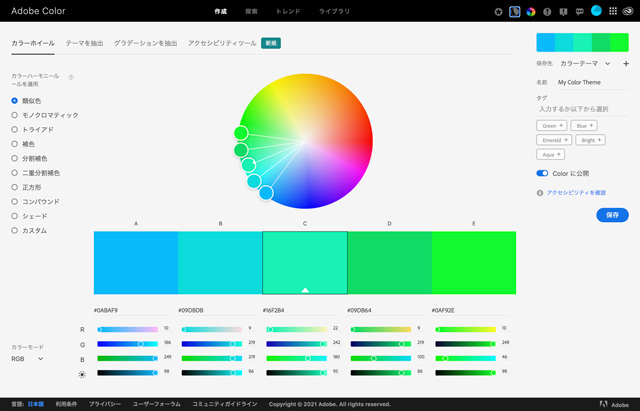Toggle the Color に公開 switch

pos(542,173)
